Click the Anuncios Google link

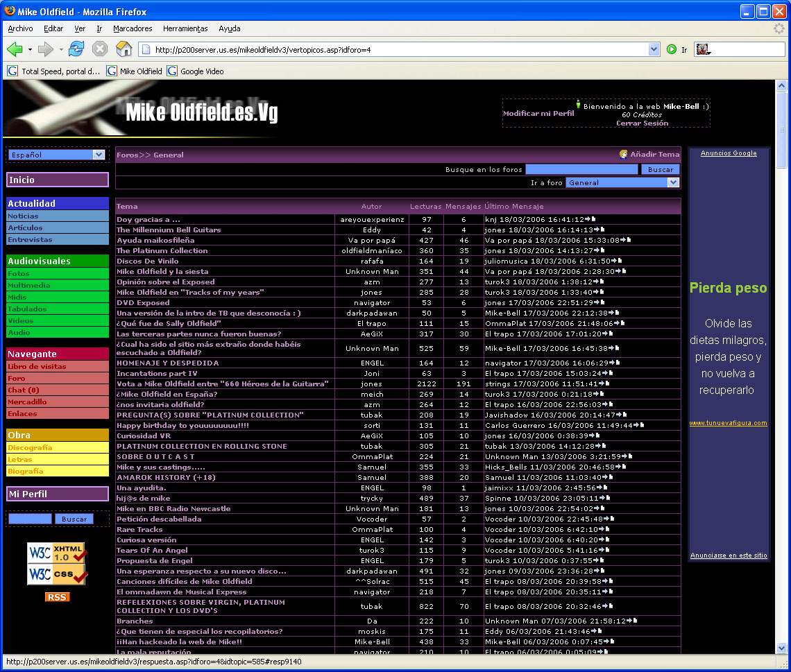(729, 153)
